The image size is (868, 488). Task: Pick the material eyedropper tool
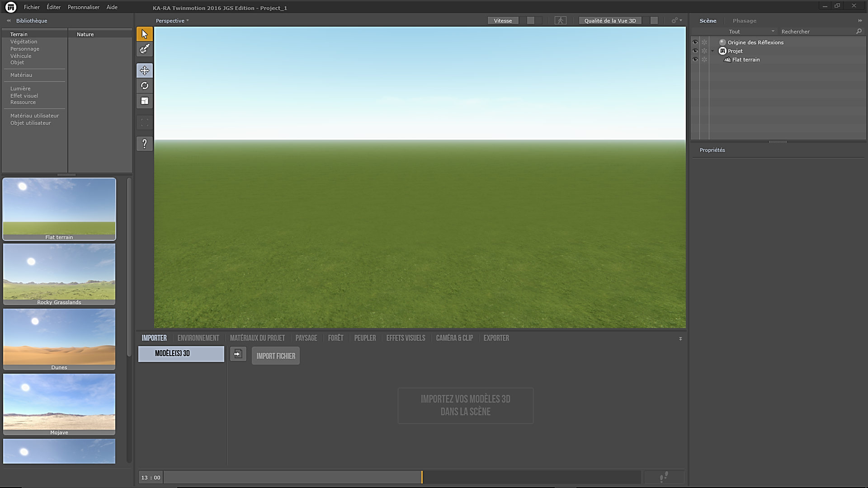pyautogui.click(x=145, y=49)
